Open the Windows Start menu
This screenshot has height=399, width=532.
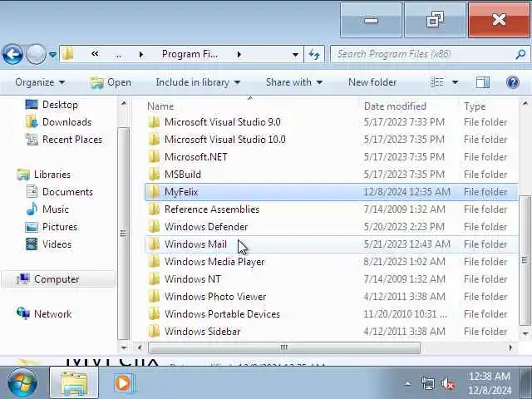[x=22, y=383]
